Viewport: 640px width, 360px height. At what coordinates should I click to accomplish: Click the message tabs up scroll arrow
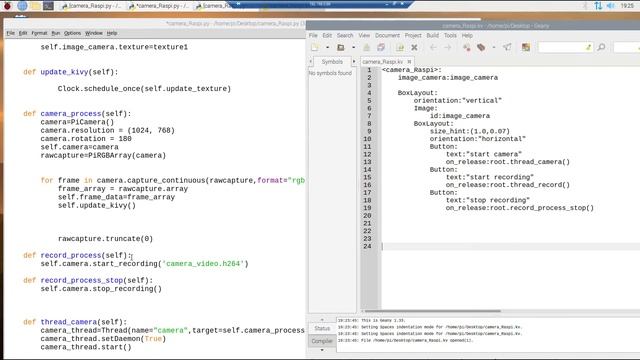(322, 320)
